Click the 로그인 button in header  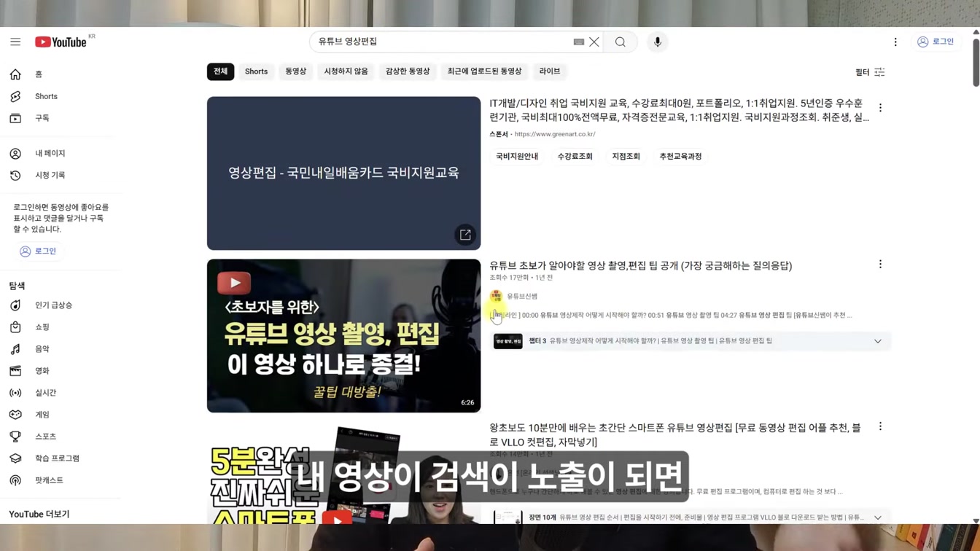pyautogui.click(x=936, y=42)
